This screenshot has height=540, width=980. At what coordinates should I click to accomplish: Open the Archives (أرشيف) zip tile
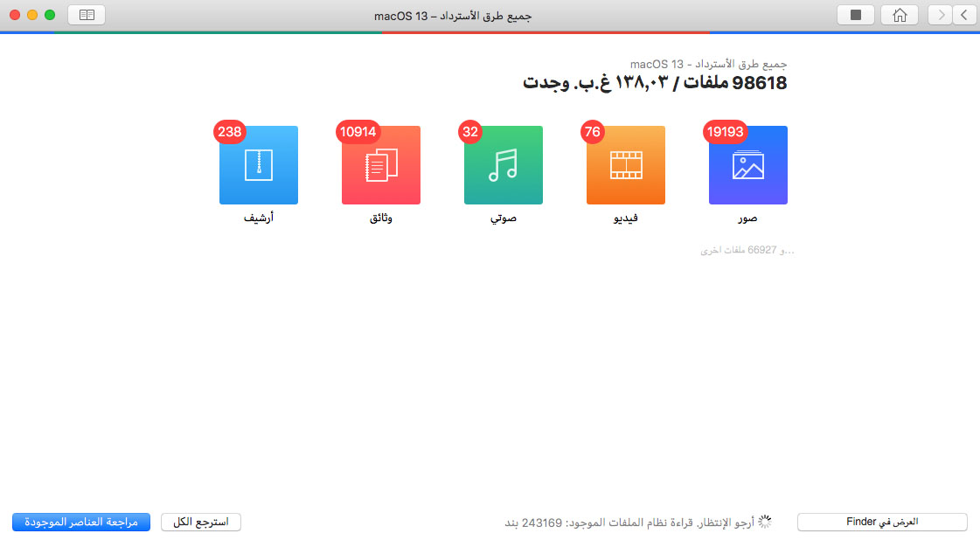click(258, 165)
